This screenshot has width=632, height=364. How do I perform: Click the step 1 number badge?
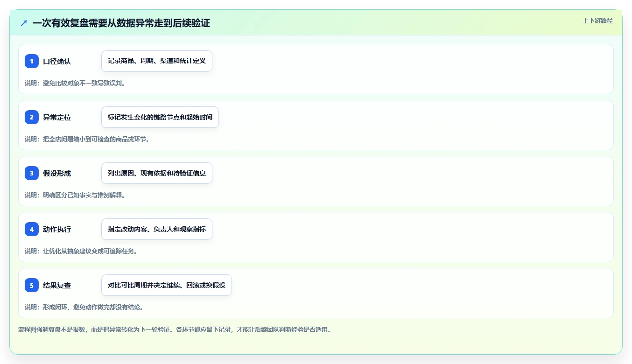(32, 61)
